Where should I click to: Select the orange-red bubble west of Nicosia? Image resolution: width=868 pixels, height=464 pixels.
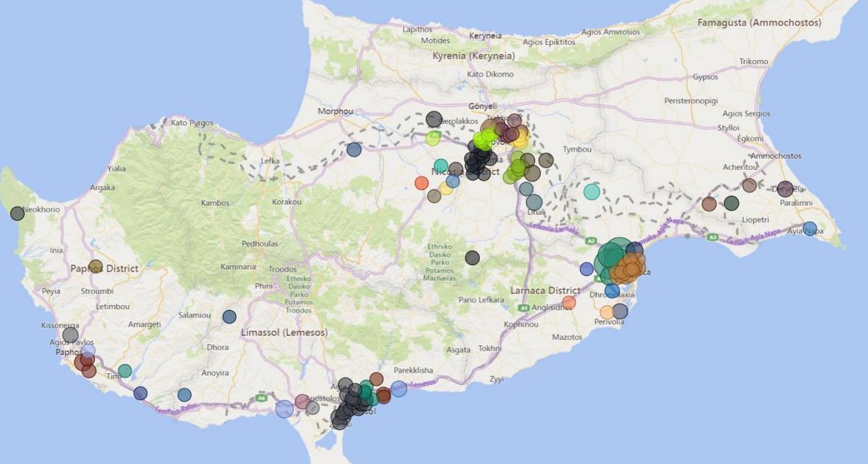[x=422, y=183]
